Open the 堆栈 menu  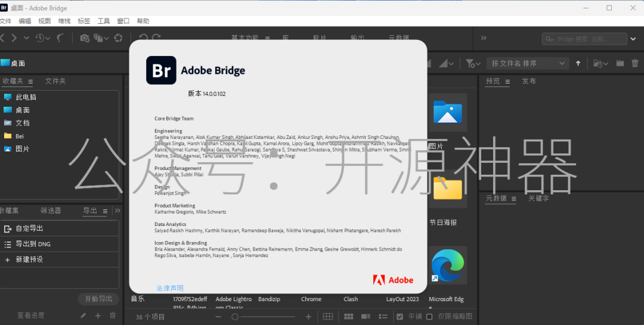[64, 21]
